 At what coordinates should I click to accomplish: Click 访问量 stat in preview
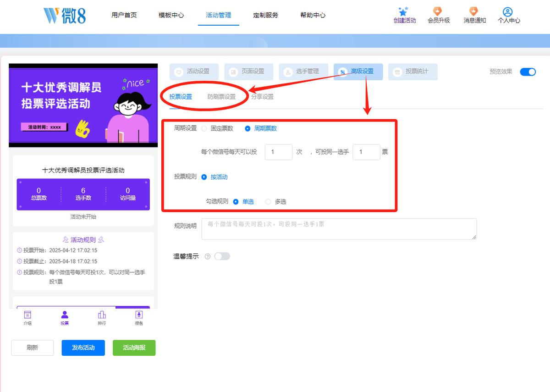click(128, 194)
